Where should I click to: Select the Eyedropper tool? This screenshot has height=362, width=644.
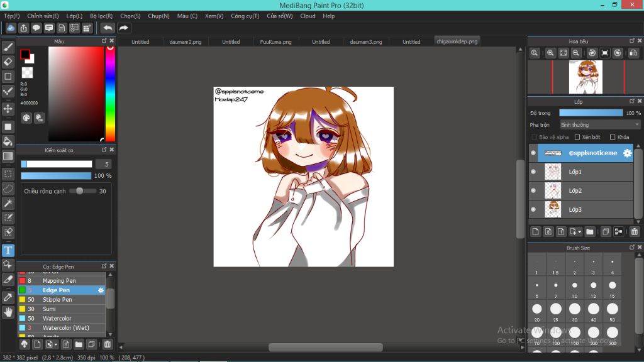coord(8,297)
